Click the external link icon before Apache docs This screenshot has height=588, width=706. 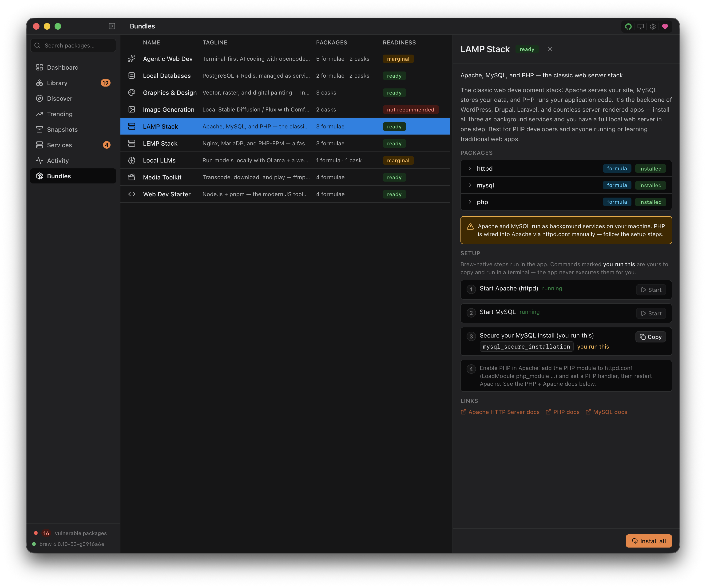463,412
